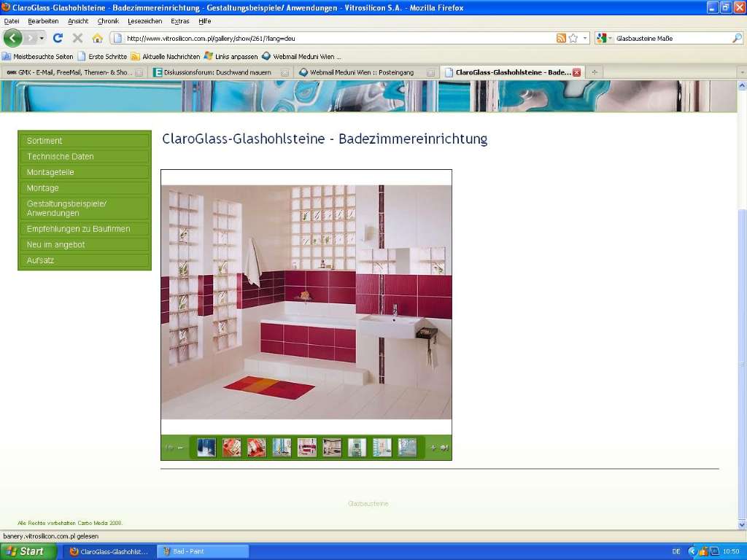Open the Aufsatz sidebar link
The height and width of the screenshot is (560, 747).
[x=85, y=260]
